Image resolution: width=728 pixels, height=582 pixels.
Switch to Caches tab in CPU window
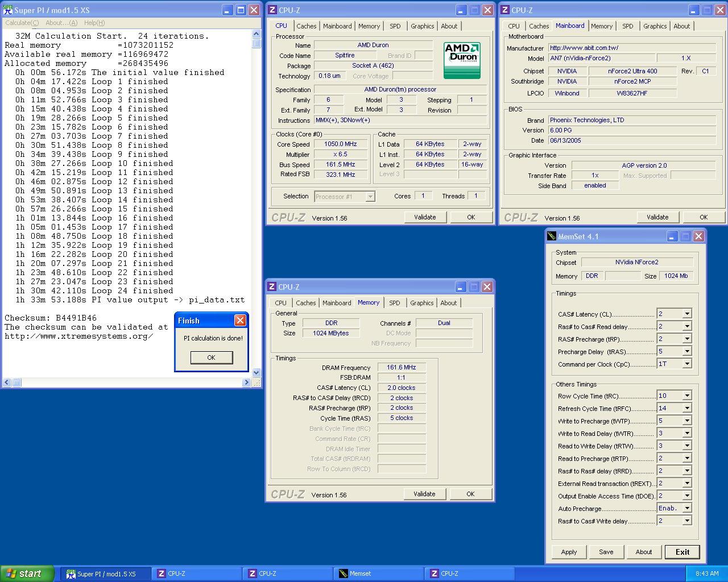point(307,26)
